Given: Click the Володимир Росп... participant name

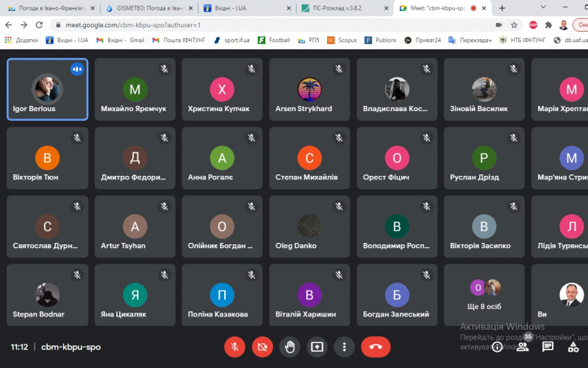Looking at the screenshot, I should 396,246.
